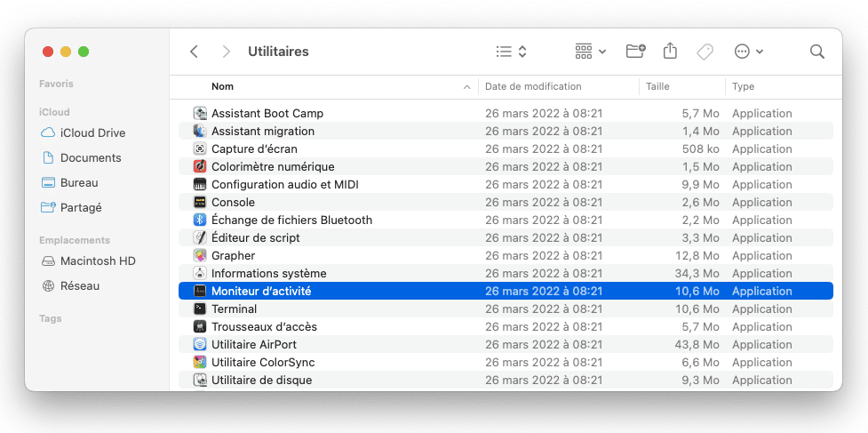The image size is (868, 433).
Task: Open the group-by options dropdown
Action: pyautogui.click(x=590, y=52)
